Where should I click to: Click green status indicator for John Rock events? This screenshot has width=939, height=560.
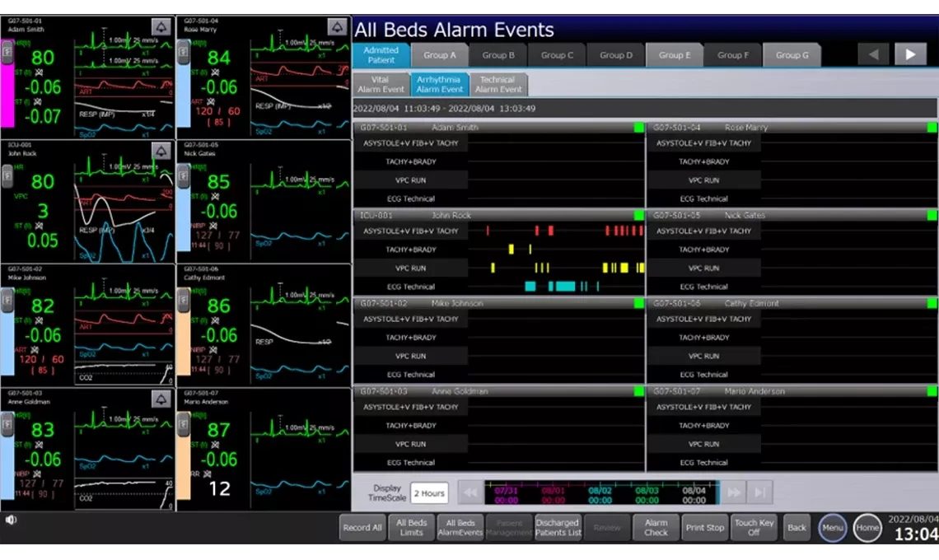639,215
